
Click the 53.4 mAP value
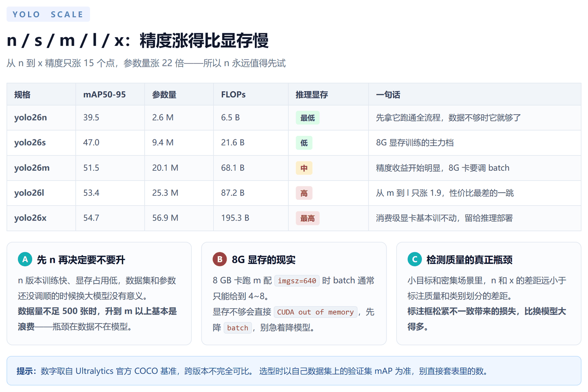tap(91, 193)
